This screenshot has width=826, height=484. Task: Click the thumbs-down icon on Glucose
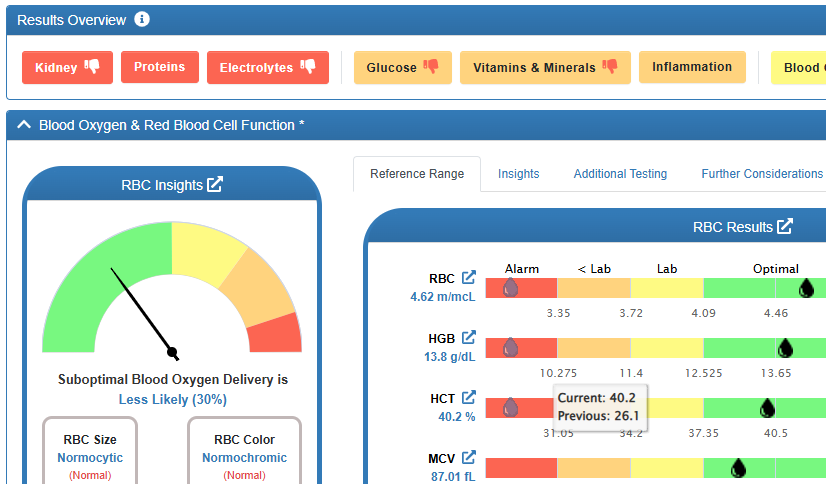(431, 66)
